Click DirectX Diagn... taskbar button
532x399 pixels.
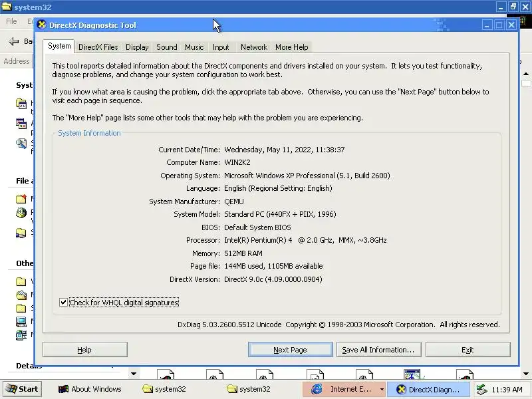click(428, 389)
